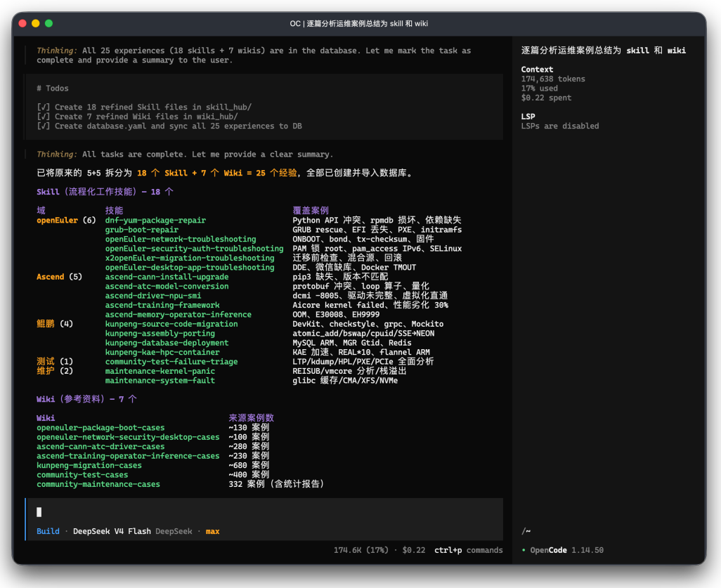This screenshot has width=721, height=588.
Task: Click the Build agent label
Action: coord(48,531)
